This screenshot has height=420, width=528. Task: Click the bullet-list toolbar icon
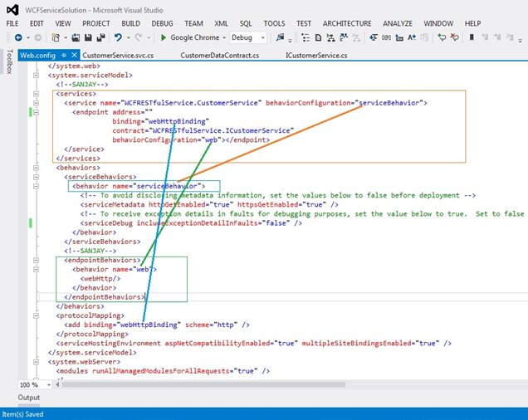tap(306, 37)
